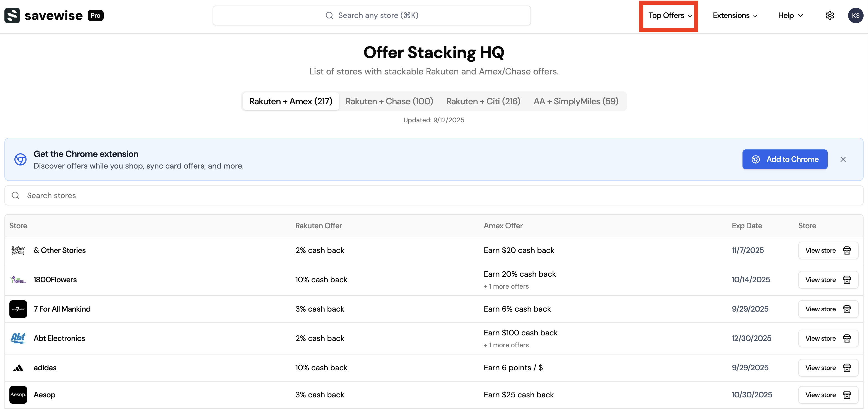
Task: Click the Abt Electronics logo
Action: tap(18, 338)
